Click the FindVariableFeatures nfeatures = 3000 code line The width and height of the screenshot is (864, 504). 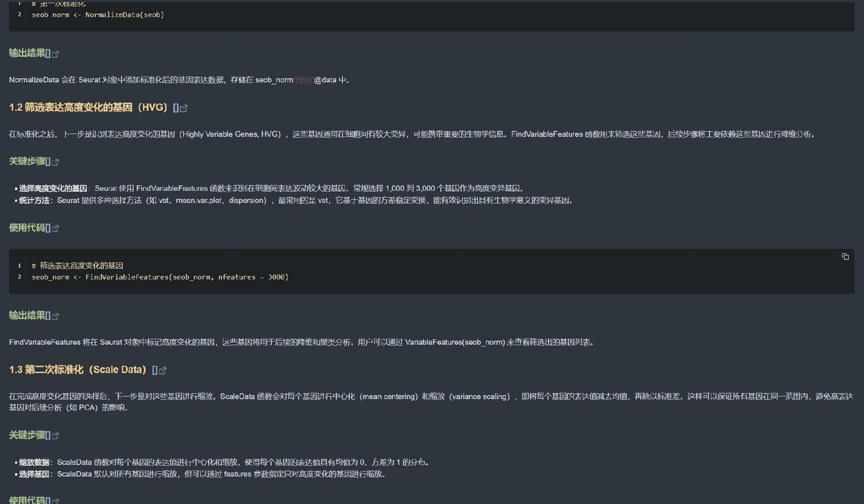coord(160,277)
